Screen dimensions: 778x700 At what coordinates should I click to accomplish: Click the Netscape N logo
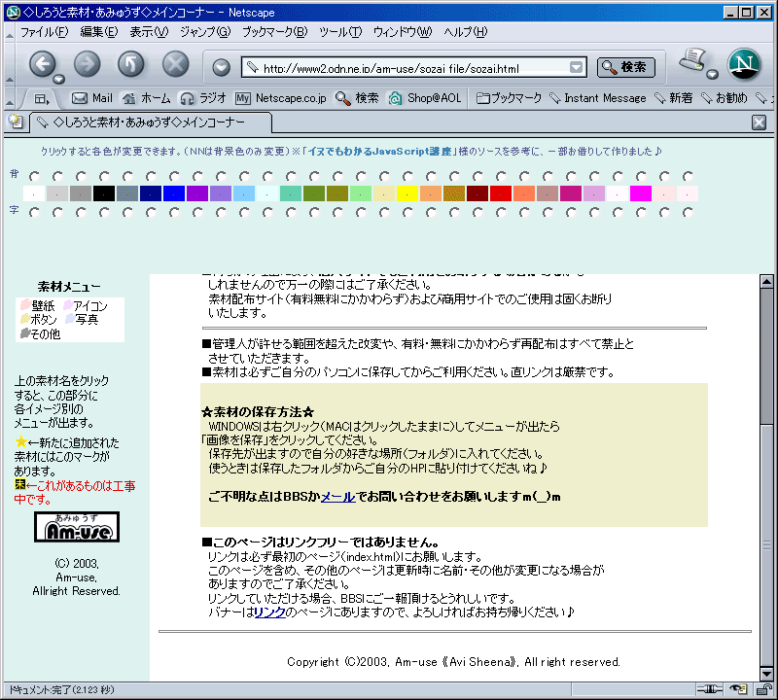coord(744,64)
